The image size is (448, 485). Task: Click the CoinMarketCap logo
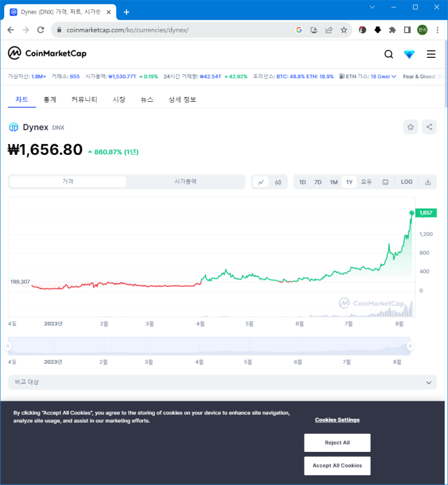point(47,53)
